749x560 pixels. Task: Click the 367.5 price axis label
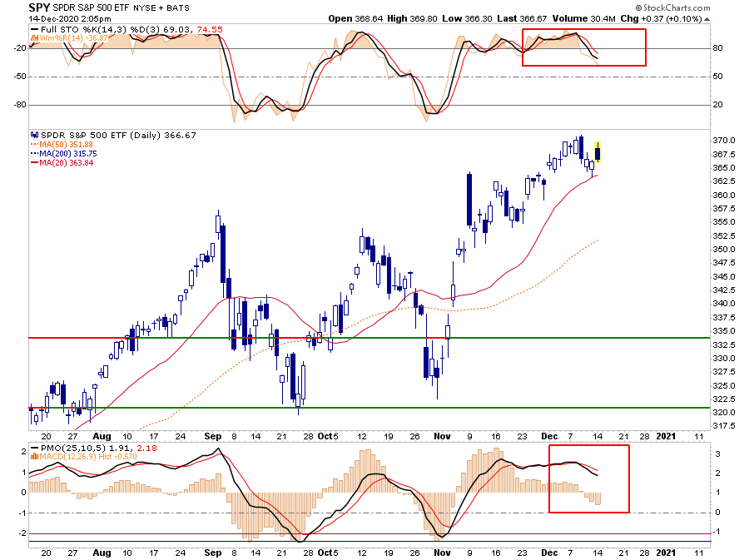coord(724,155)
